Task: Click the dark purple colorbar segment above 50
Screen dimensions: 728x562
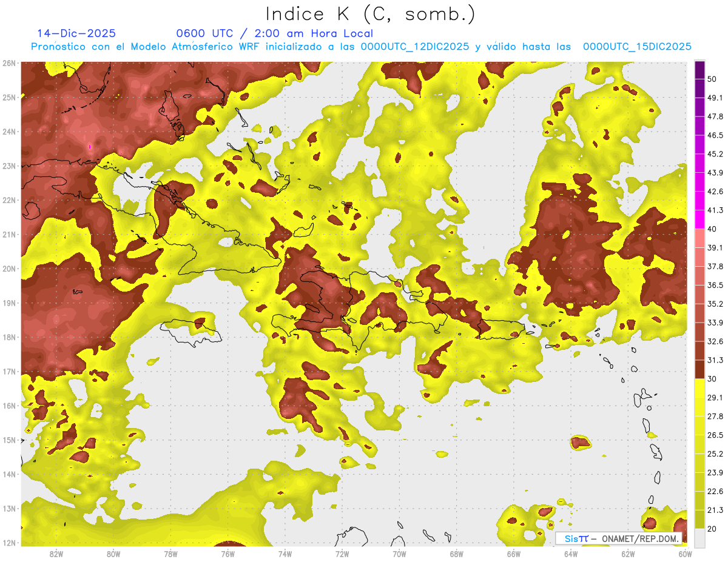Action: (x=699, y=71)
